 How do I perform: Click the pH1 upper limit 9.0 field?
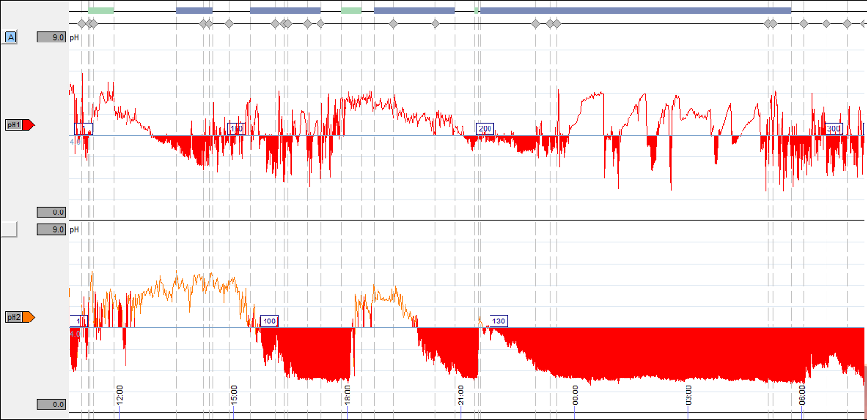point(50,38)
